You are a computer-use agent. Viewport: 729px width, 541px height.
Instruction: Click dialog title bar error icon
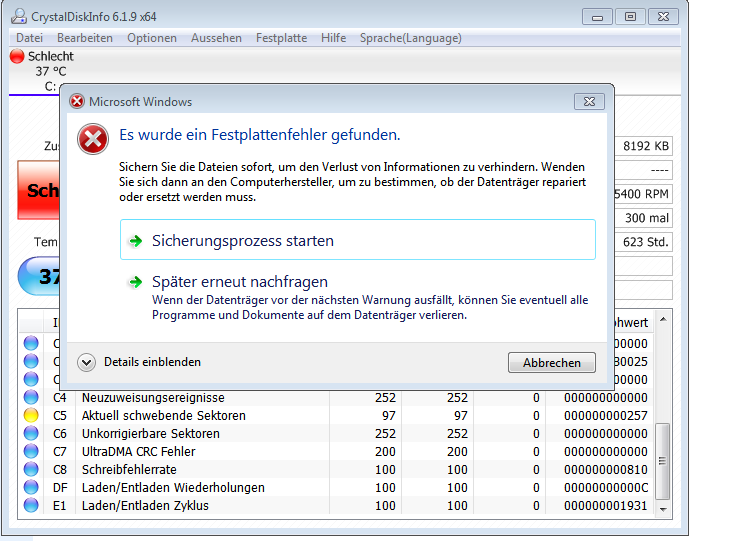(x=77, y=101)
